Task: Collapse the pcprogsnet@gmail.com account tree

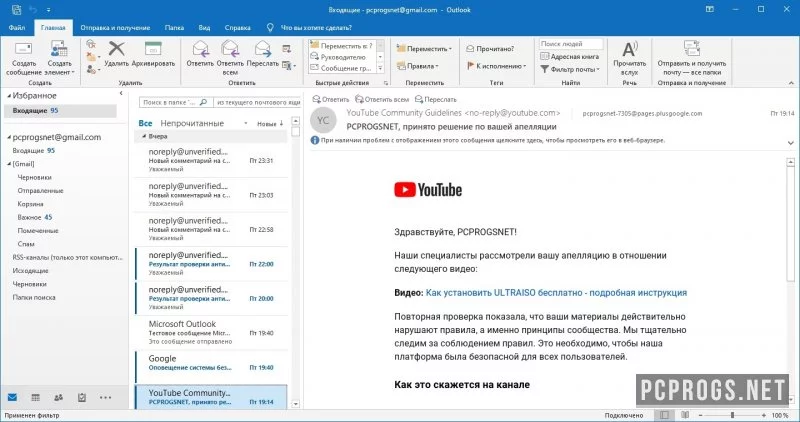Action: pos(9,137)
